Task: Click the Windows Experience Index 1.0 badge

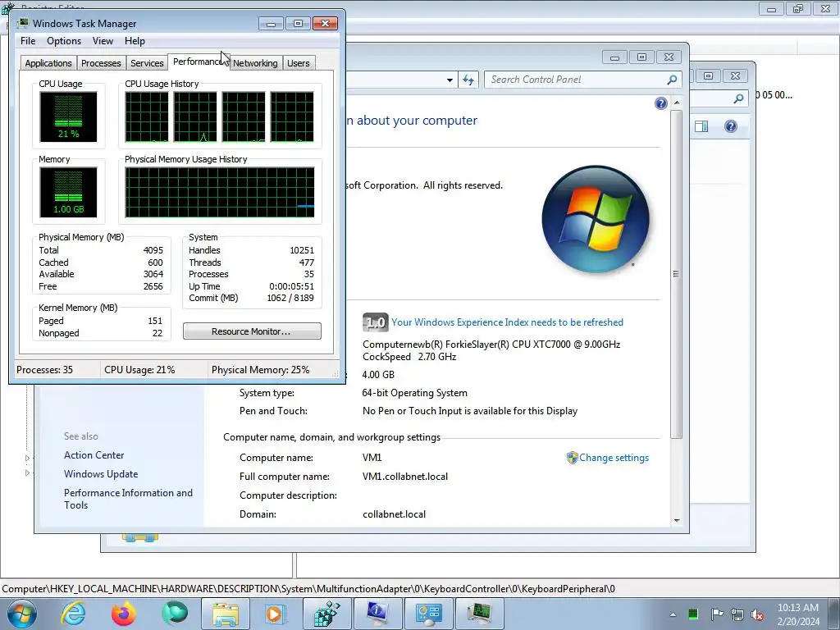Action: pos(376,322)
